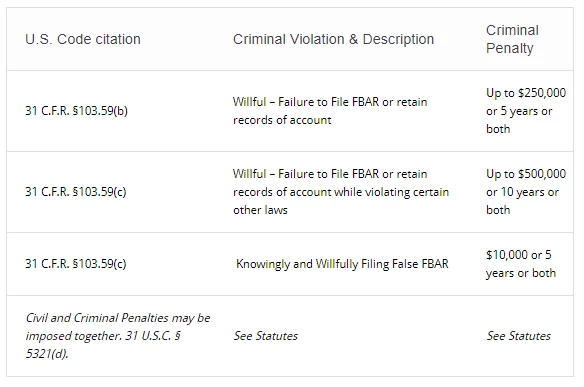Screen dimensions: 584x387
Task: Click the word 'Willful' in the §103.59(b) row
Action: tap(250, 102)
